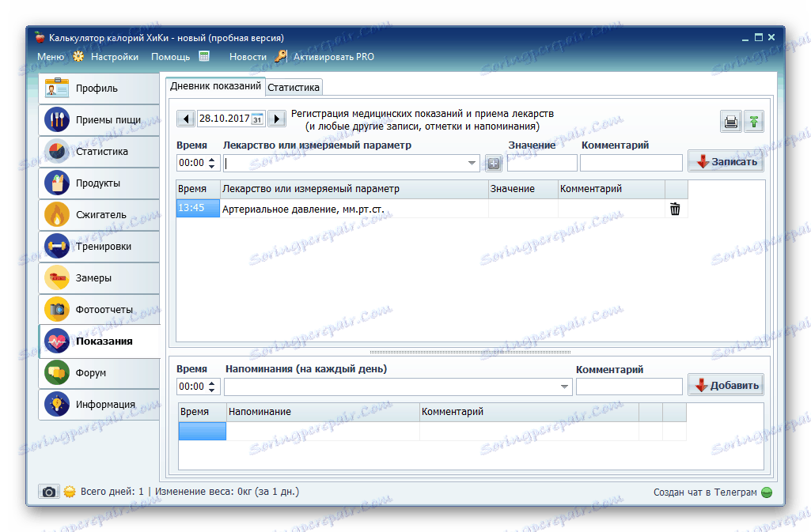The height and width of the screenshot is (532, 811).
Task: Go to previous day arrow
Action: (186, 119)
